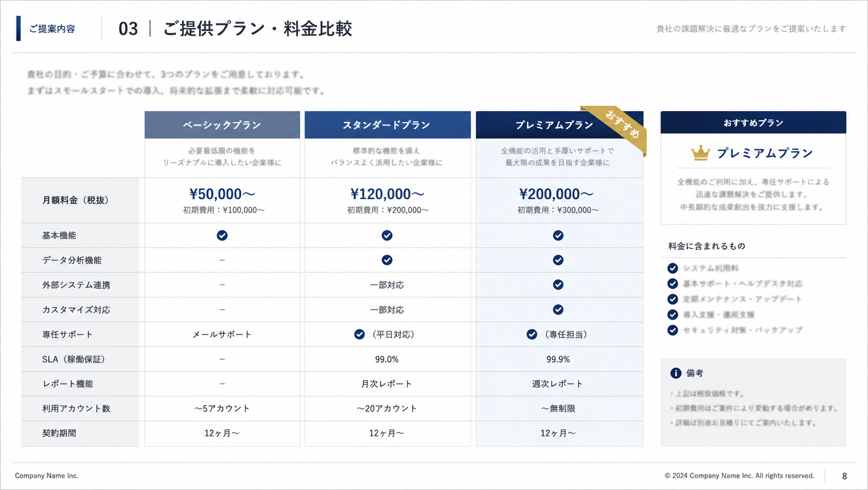The width and height of the screenshot is (868, 490).
Task: Click the 一部対応 cell in カスタマイズ対応 row
Action: coord(387,309)
